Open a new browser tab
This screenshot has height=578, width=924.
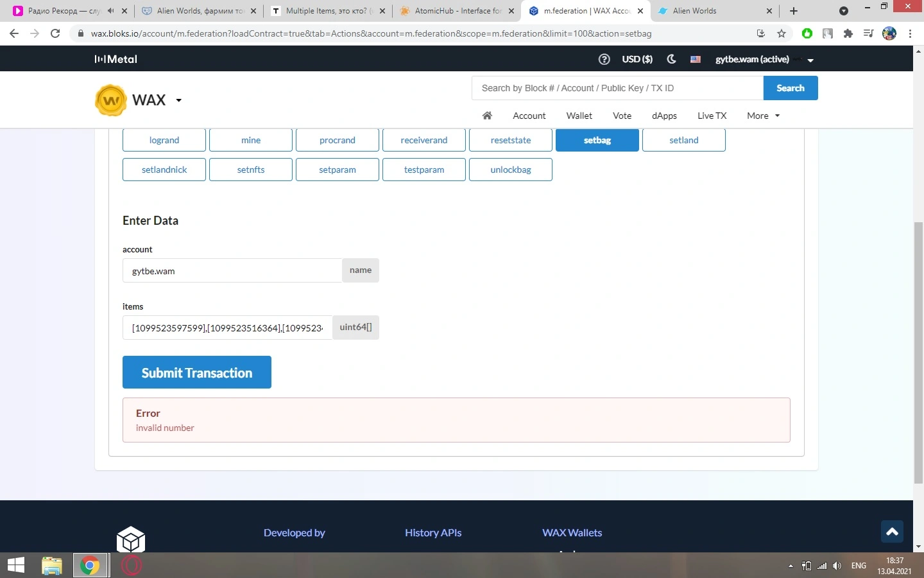794,11
